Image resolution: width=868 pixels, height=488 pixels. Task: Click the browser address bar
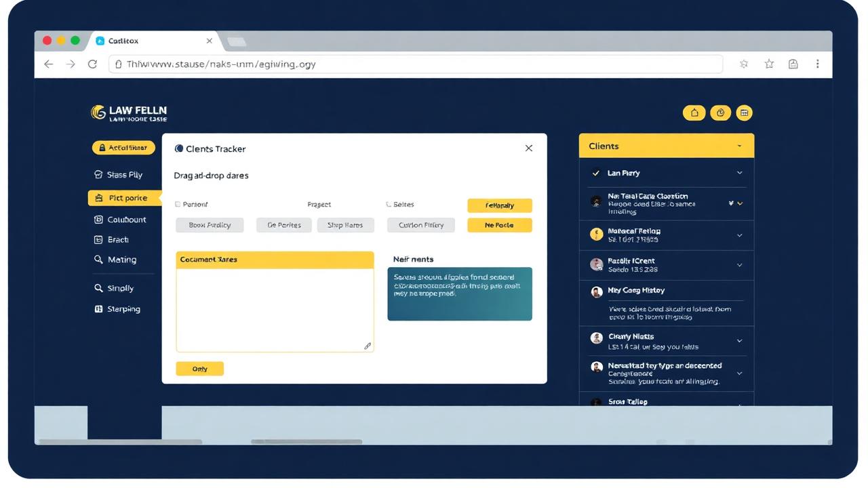pyautogui.click(x=415, y=64)
